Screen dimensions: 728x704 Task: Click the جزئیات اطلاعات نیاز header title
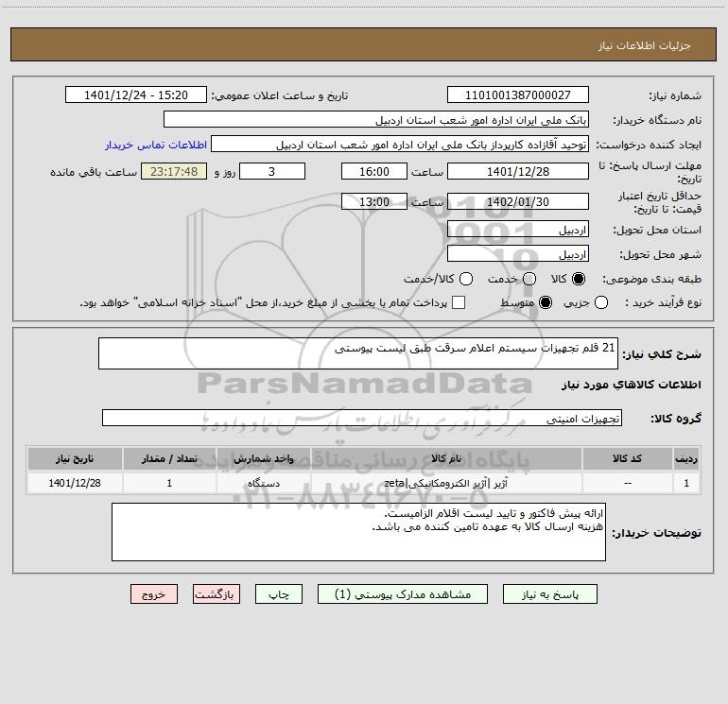click(x=644, y=45)
